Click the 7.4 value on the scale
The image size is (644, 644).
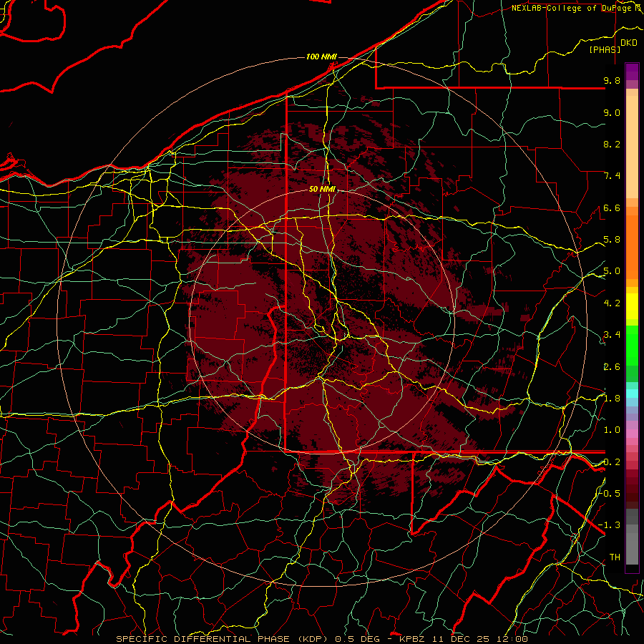point(612,176)
